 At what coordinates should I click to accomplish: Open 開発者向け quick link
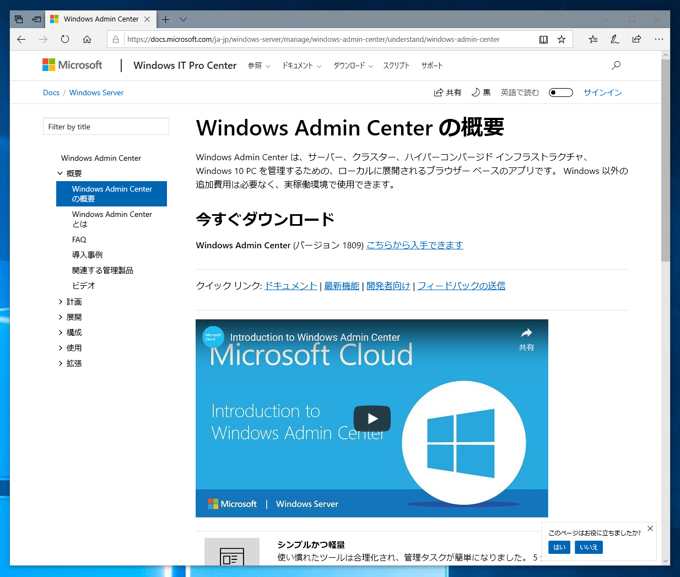click(x=388, y=286)
